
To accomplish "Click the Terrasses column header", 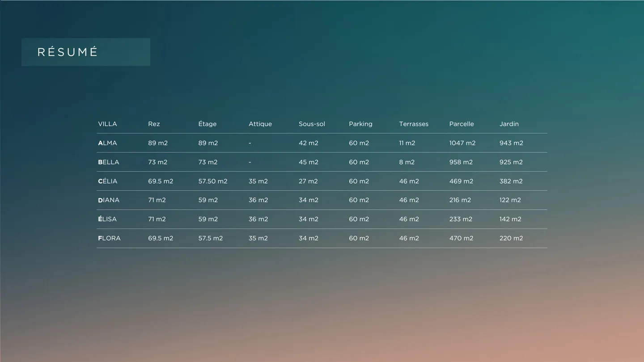I will (x=414, y=124).
